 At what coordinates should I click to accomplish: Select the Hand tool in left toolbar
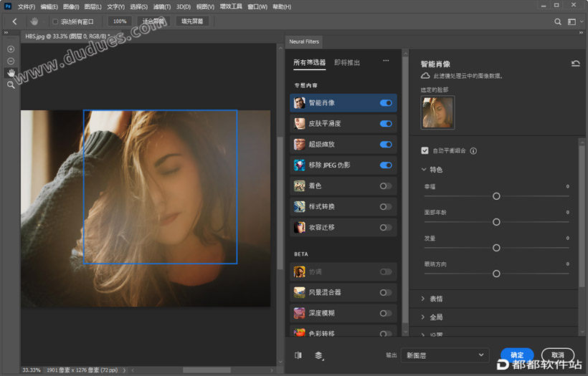point(11,73)
